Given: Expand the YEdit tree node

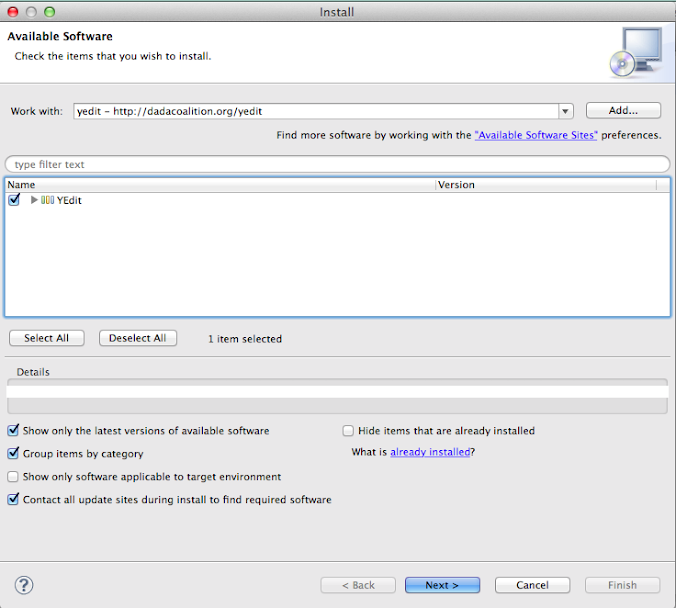Looking at the screenshot, I should pos(35,201).
